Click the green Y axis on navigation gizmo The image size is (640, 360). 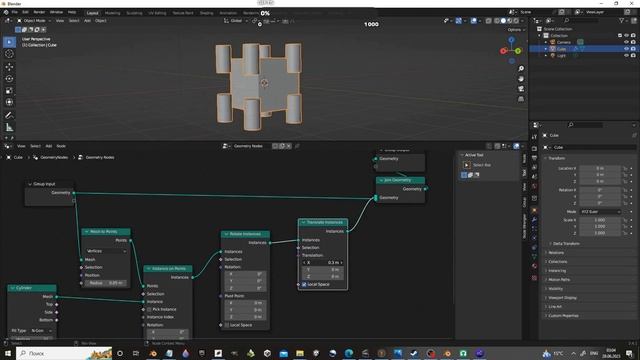(518, 51)
